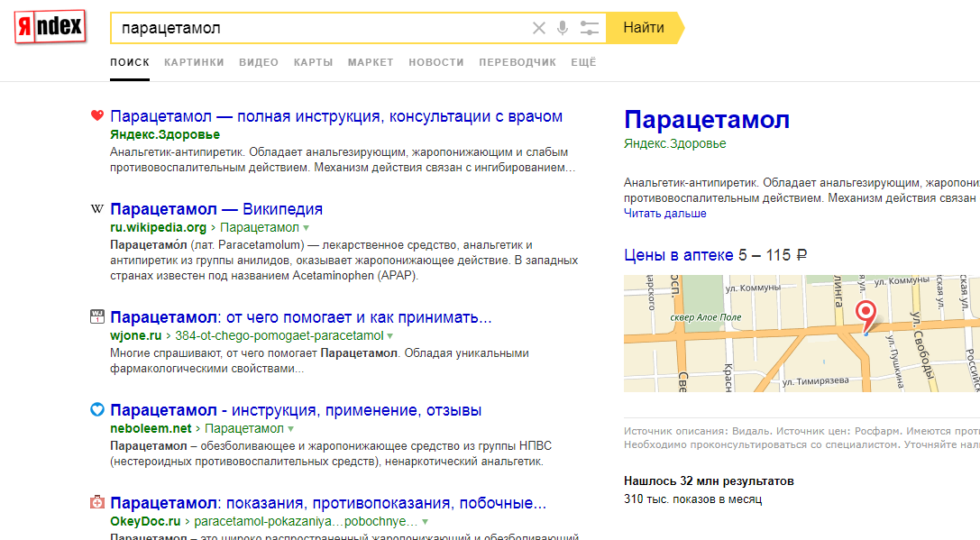Expand the neboleem.net result dropdown arrow

point(291,429)
